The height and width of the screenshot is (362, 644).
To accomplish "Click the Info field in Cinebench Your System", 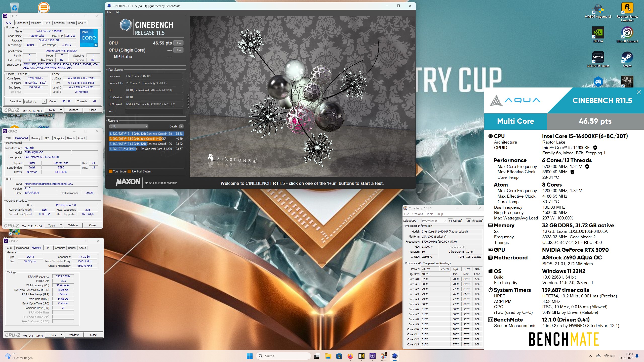I will (154, 111).
